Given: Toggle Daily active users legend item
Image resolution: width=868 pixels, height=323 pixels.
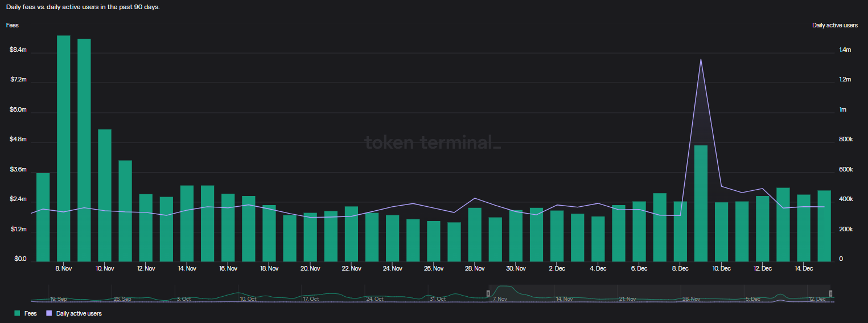Looking at the screenshot, I should coord(79,313).
